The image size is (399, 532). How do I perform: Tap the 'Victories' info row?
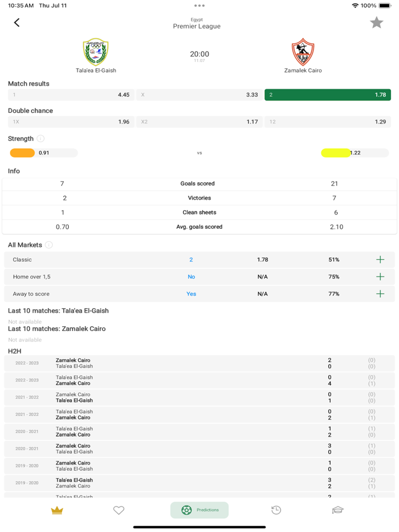(x=199, y=198)
